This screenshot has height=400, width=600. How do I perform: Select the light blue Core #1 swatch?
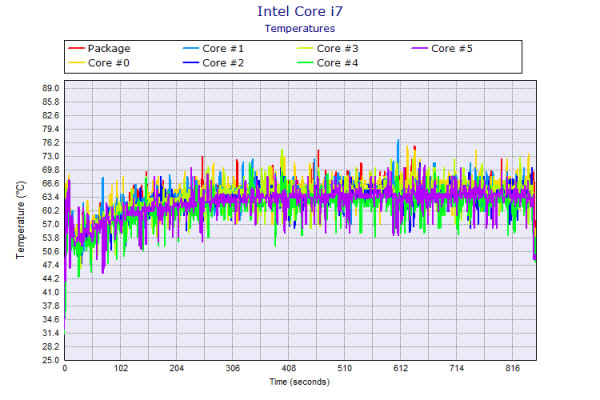(x=191, y=48)
